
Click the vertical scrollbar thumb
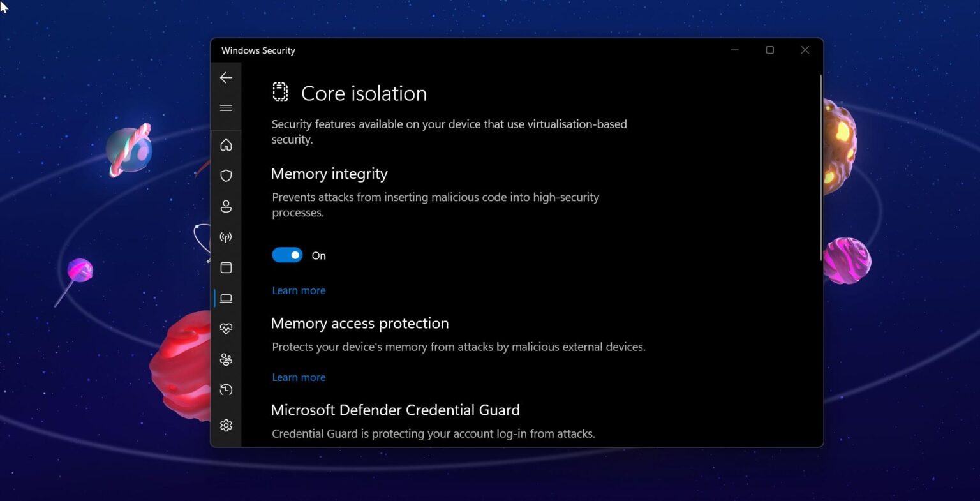point(820,167)
